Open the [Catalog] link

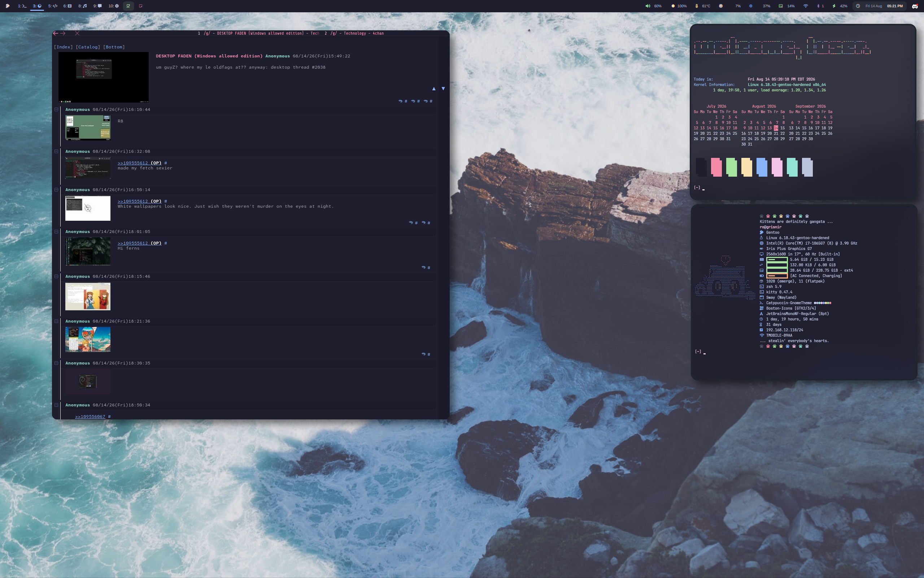click(88, 47)
